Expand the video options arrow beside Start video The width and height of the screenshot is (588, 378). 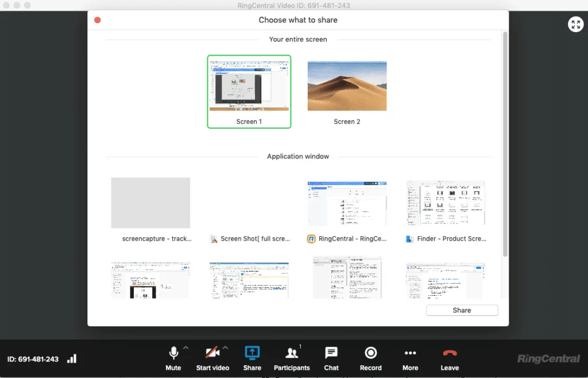point(225,348)
